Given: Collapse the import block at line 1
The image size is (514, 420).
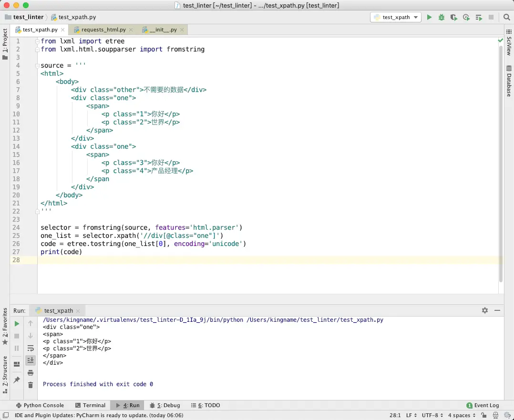Looking at the screenshot, I should [37, 41].
